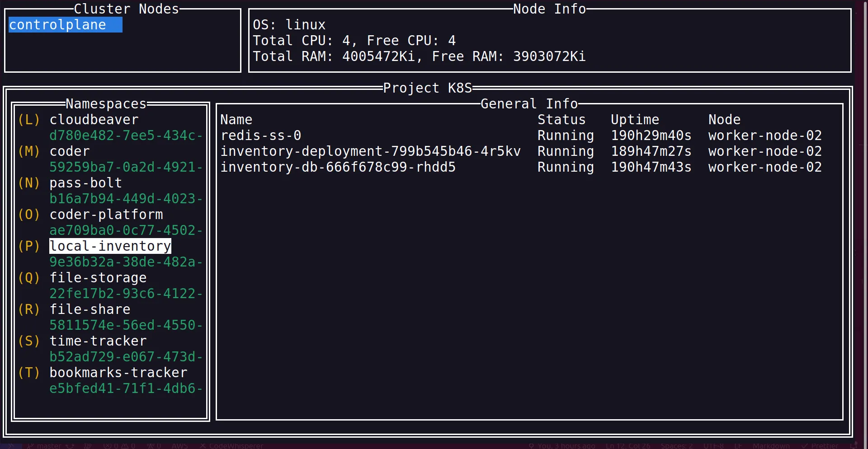
Task: Click the Prettier status indicator
Action: (820, 446)
